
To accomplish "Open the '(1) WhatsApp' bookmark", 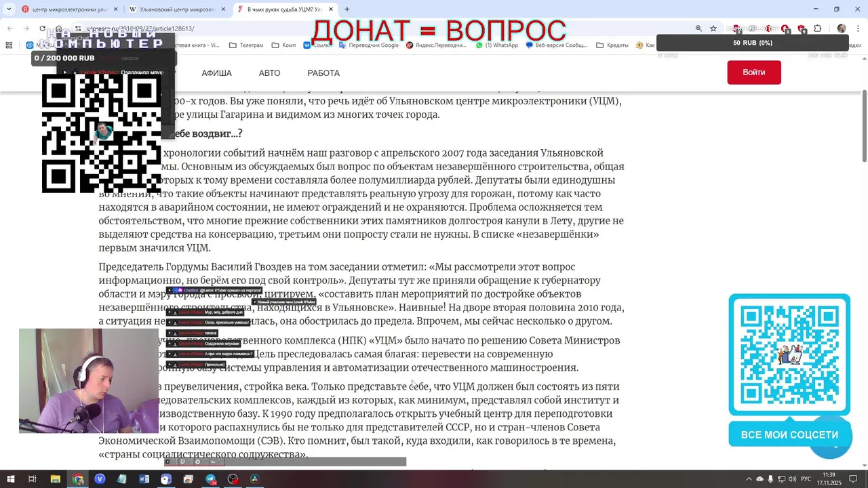I will [497, 45].
